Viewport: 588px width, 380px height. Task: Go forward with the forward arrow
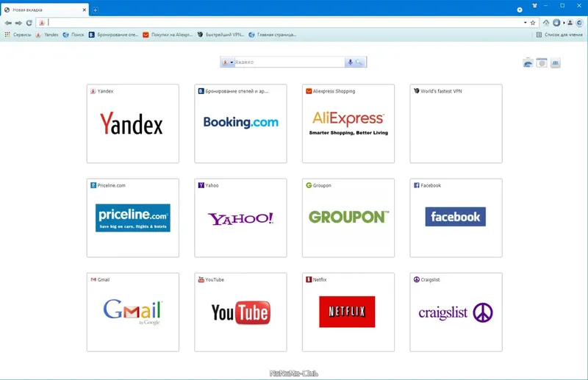pyautogui.click(x=18, y=23)
